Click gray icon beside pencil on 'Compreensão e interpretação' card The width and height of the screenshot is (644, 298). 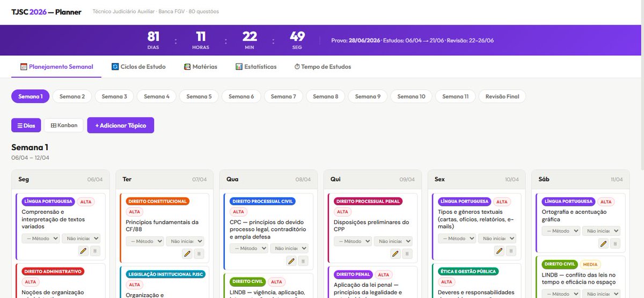[95, 250]
